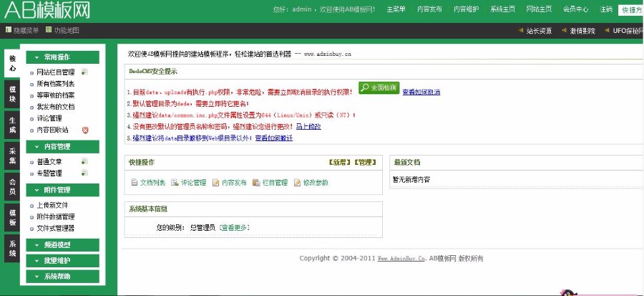Select 等审核的档案 in the sidebar

[56, 95]
